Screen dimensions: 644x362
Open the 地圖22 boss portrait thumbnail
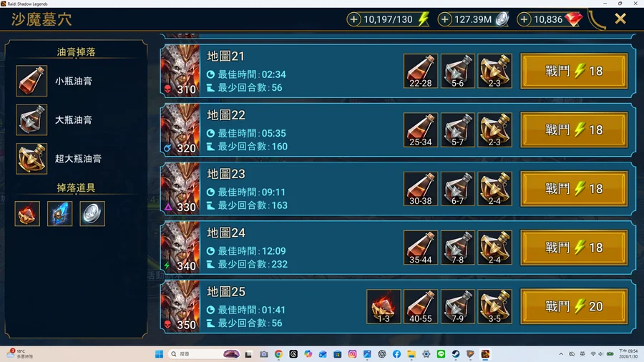point(180,129)
